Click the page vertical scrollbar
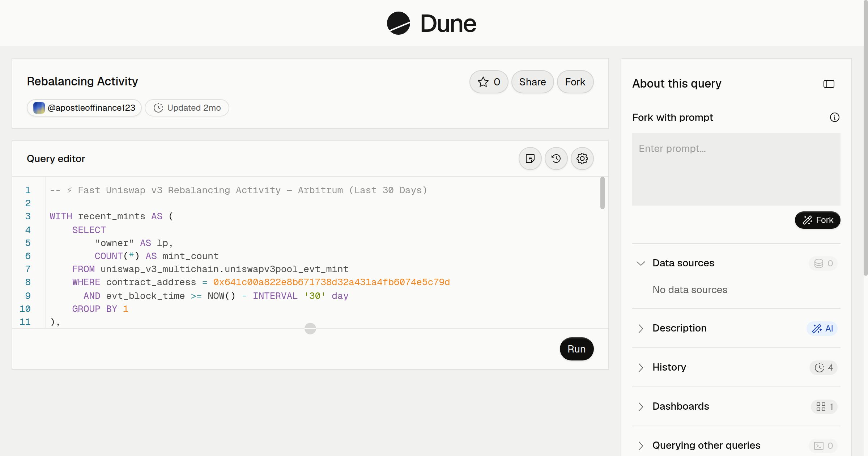Viewport: 868px width, 456px height. coord(865,138)
